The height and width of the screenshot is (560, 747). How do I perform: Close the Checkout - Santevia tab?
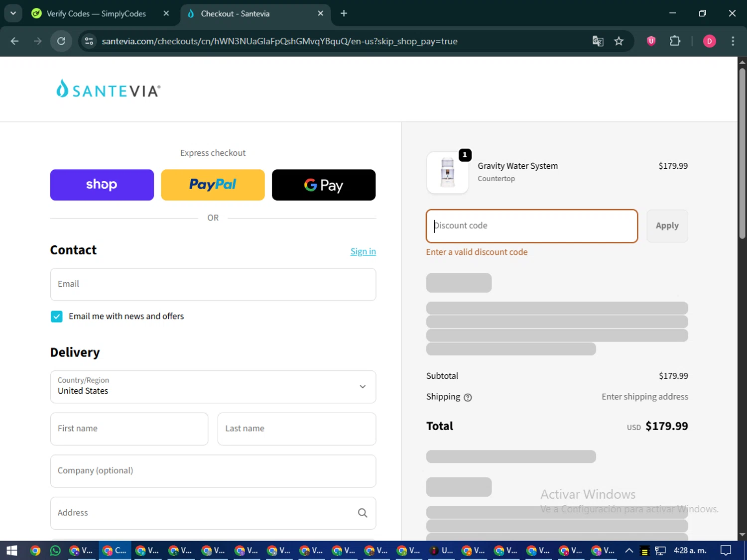coord(321,13)
